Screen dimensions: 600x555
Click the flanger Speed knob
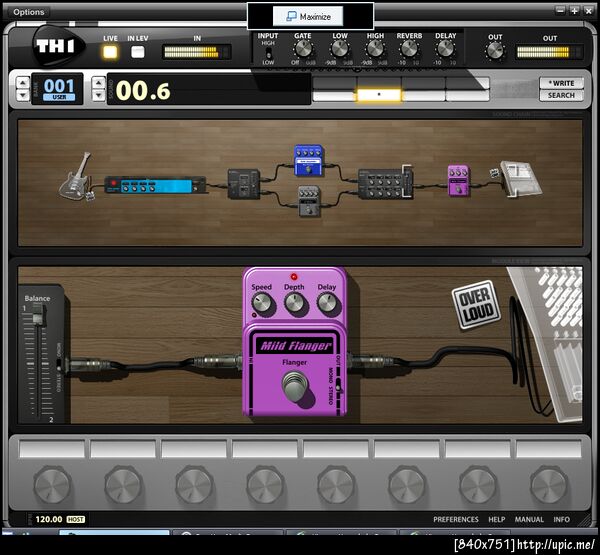262,304
